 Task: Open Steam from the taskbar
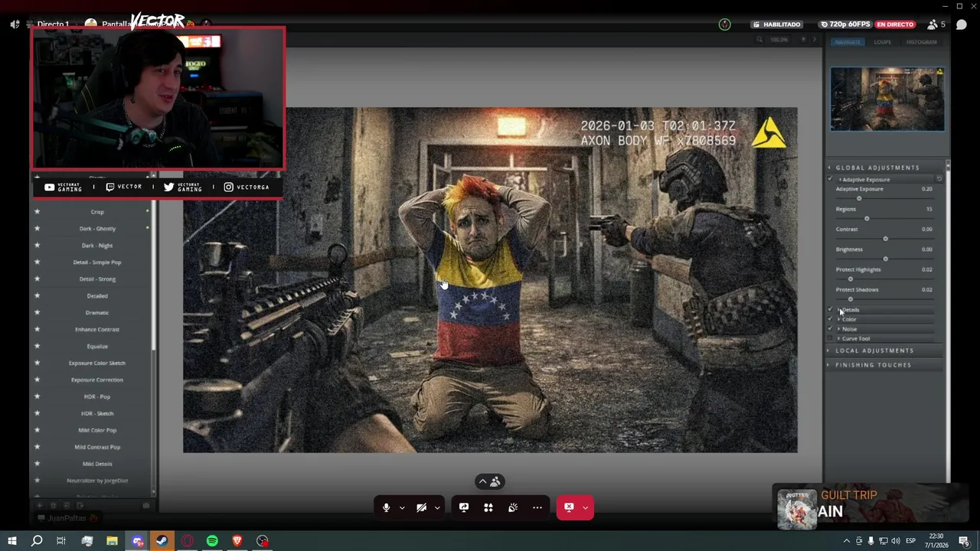click(x=162, y=541)
